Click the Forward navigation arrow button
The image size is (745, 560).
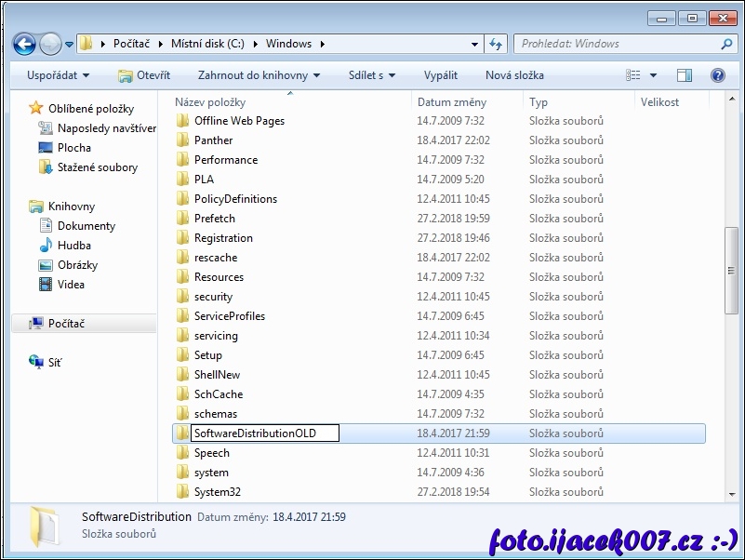50,44
